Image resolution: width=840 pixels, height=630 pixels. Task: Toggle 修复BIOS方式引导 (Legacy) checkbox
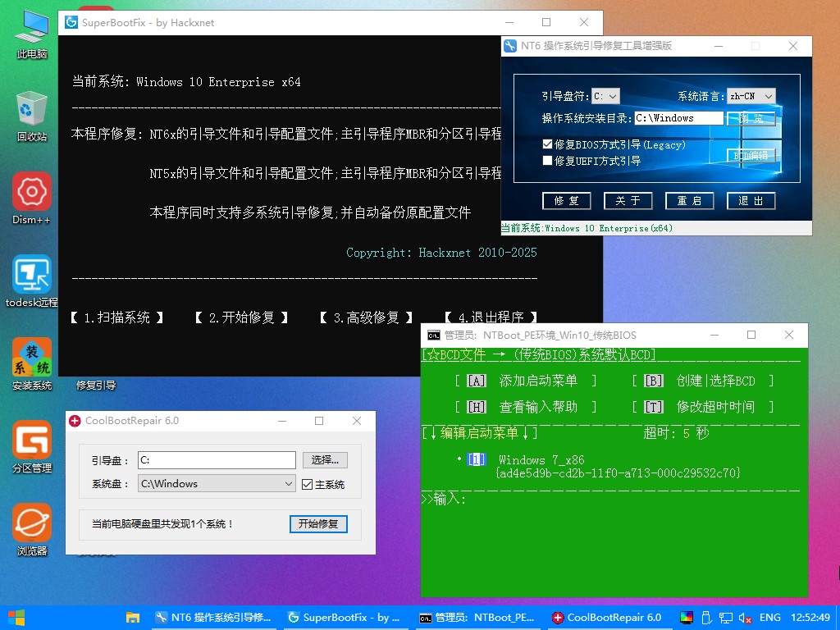548,144
